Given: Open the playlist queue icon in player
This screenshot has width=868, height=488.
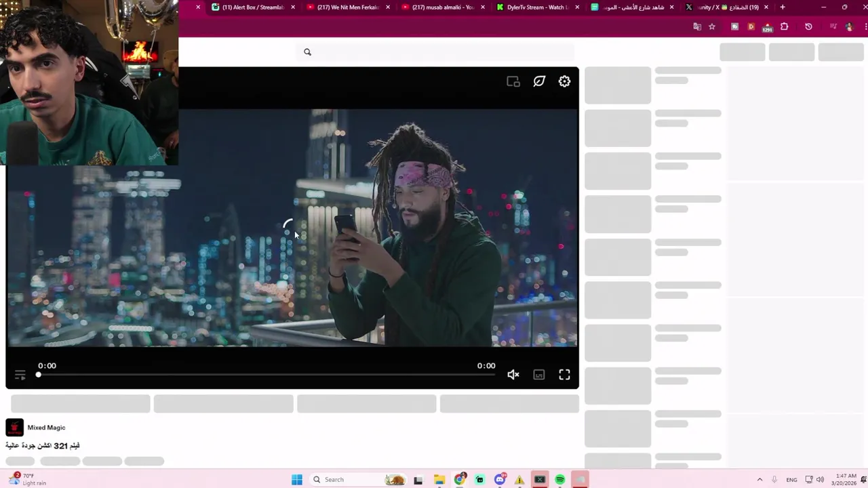Looking at the screenshot, I should pos(20,375).
